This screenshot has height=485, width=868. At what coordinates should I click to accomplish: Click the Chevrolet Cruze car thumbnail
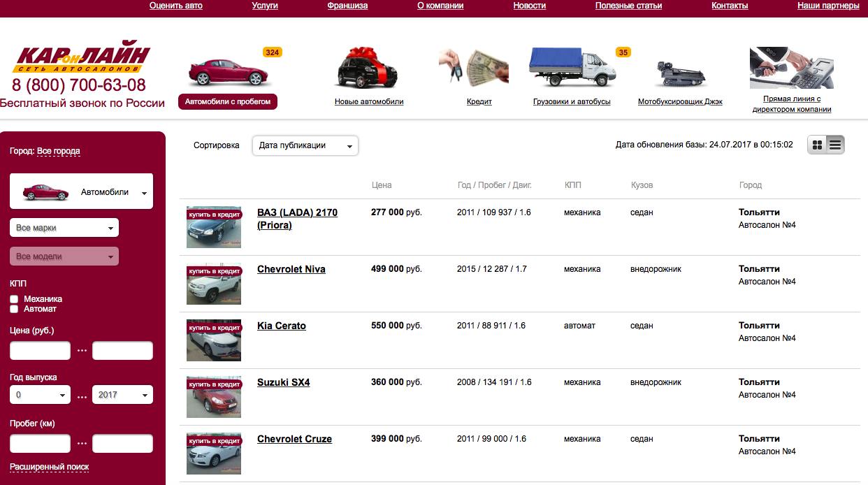214,454
